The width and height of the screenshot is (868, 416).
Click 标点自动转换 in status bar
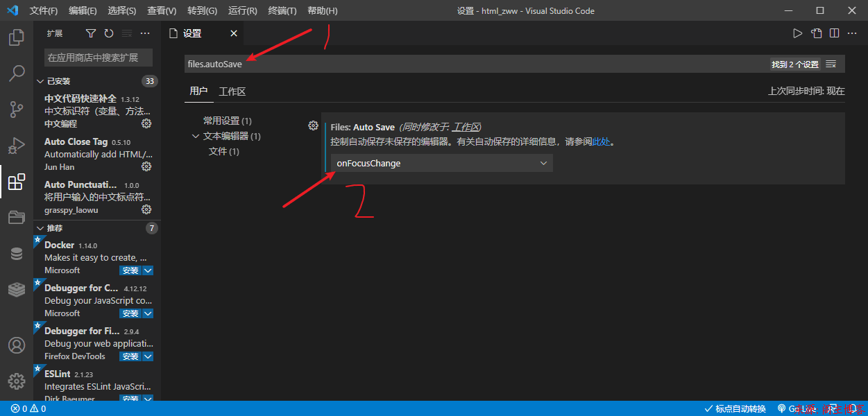coord(735,409)
